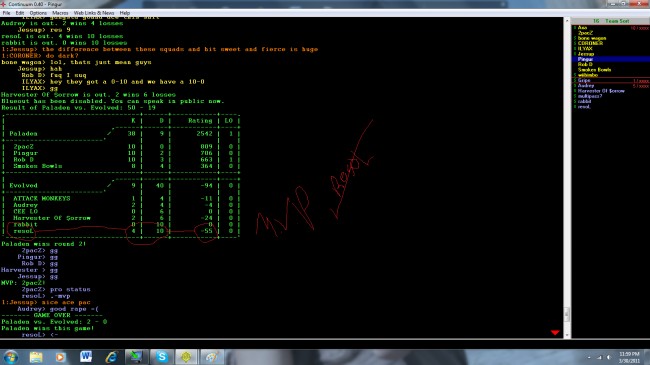Launch Windows Media Player from the taskbar
This screenshot has height=365, width=650.
click(x=61, y=357)
